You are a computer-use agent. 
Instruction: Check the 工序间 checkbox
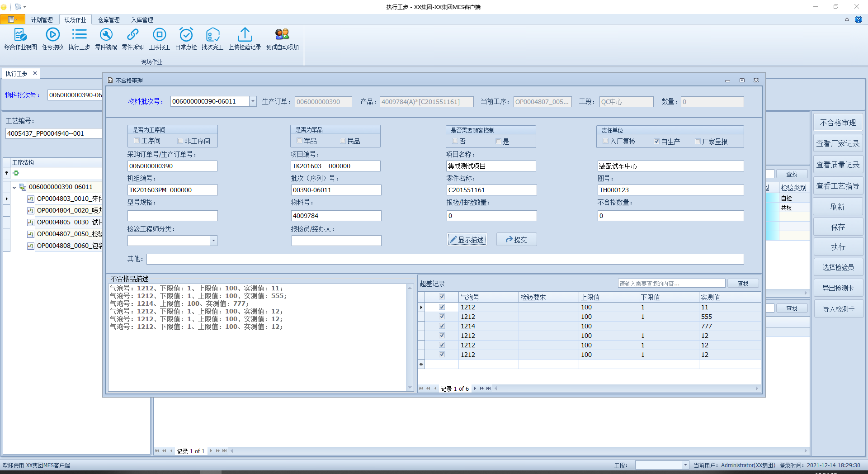click(x=137, y=141)
